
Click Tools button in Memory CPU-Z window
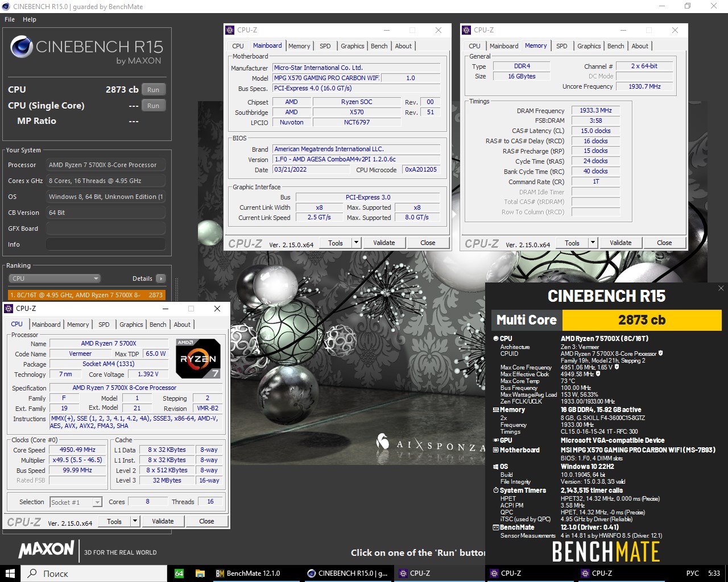(572, 243)
